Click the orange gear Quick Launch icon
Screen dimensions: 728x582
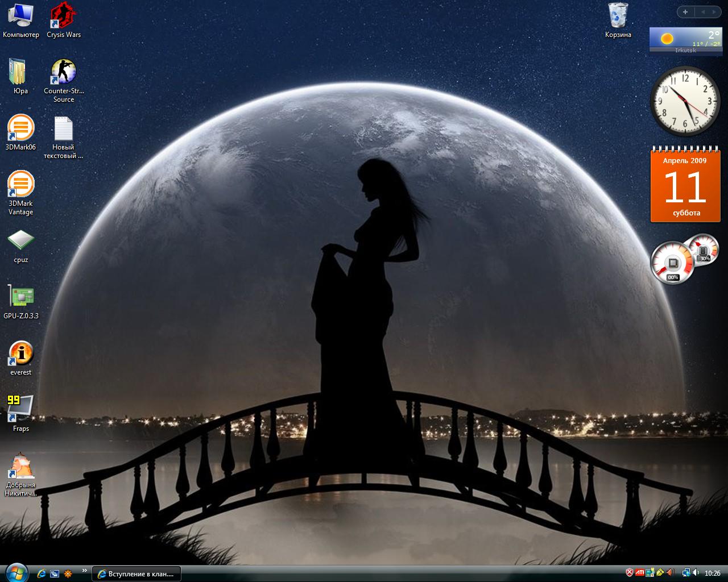tap(68, 573)
